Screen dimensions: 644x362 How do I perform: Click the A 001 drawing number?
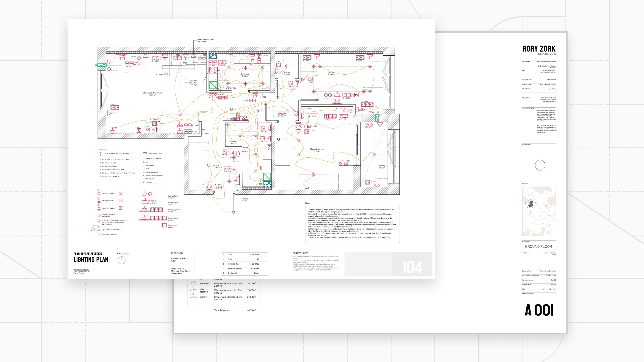[539, 310]
